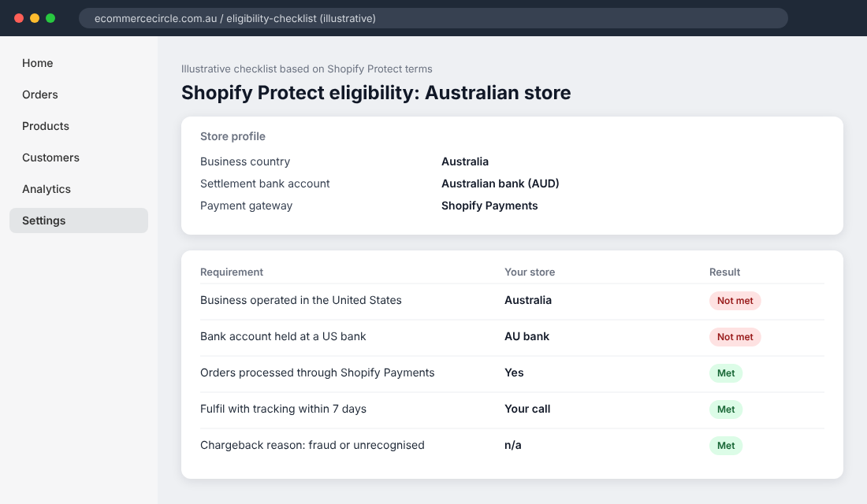
Task: Click the 'AU bank' table cell
Action: tap(527, 336)
